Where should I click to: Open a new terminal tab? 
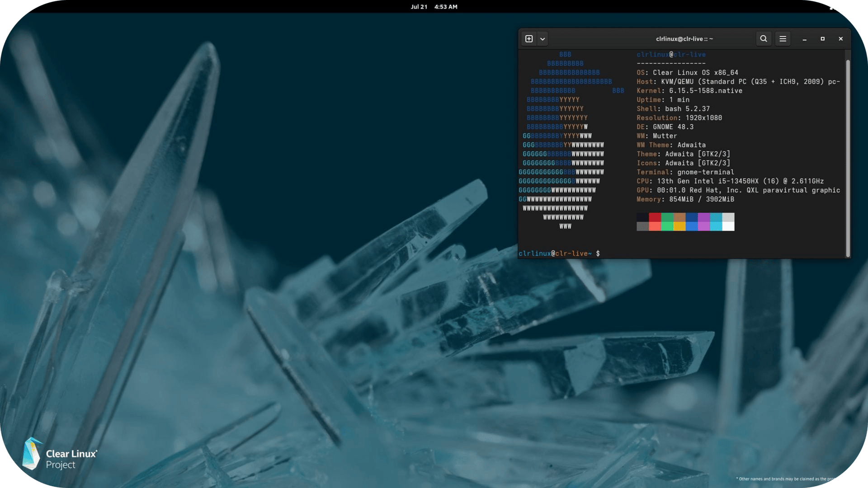click(529, 39)
